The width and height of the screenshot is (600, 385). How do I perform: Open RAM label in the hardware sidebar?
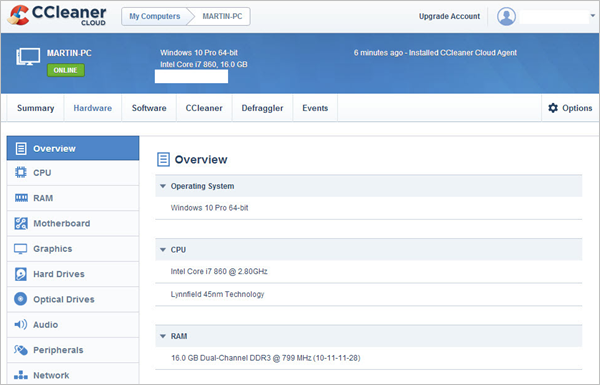click(x=43, y=198)
